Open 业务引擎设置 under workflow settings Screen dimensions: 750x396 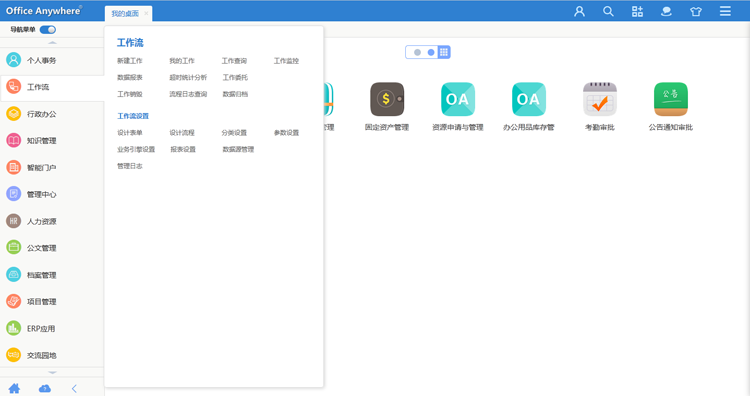pyautogui.click(x=136, y=149)
